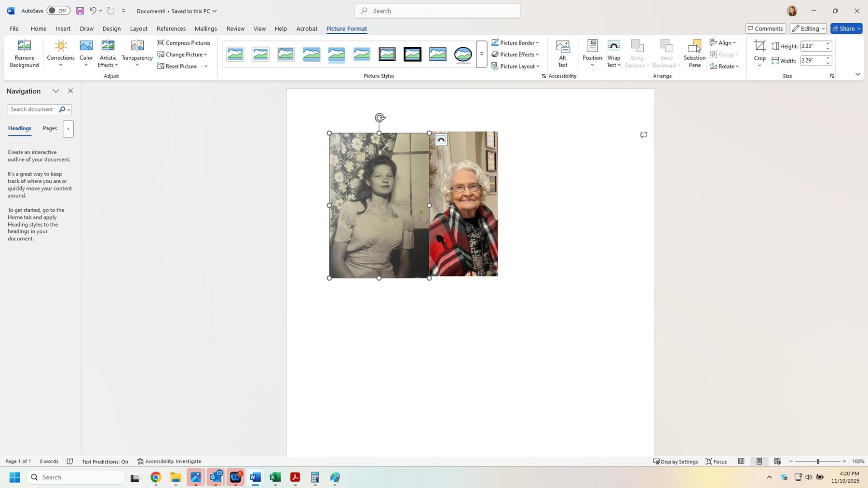Switch to the Insert tab
868x488 pixels.
point(63,28)
